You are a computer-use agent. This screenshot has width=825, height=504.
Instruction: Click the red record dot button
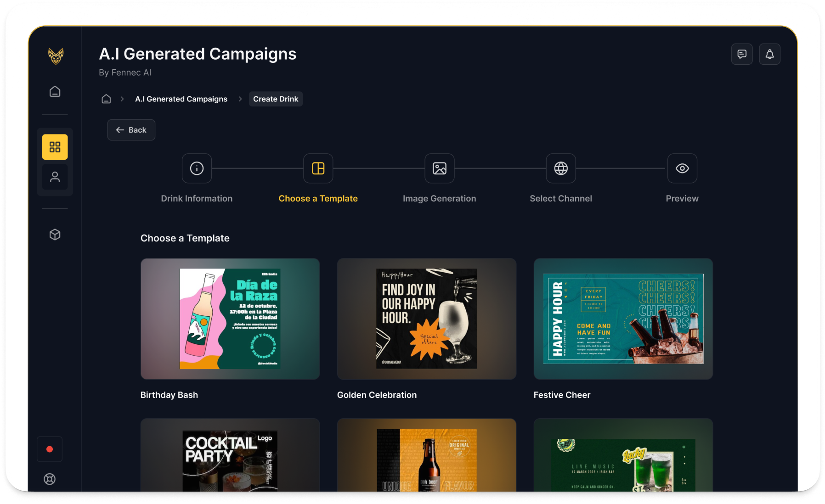[50, 449]
